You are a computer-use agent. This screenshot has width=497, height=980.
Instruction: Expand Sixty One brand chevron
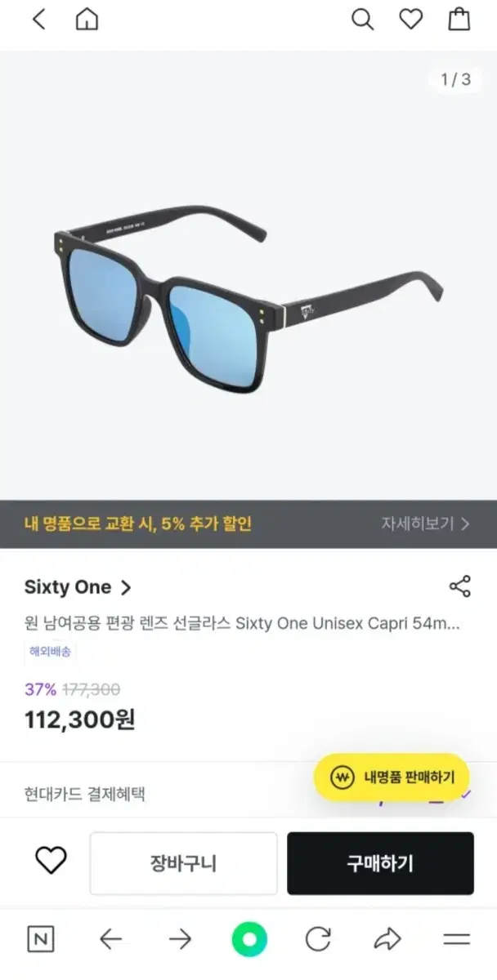pos(125,587)
